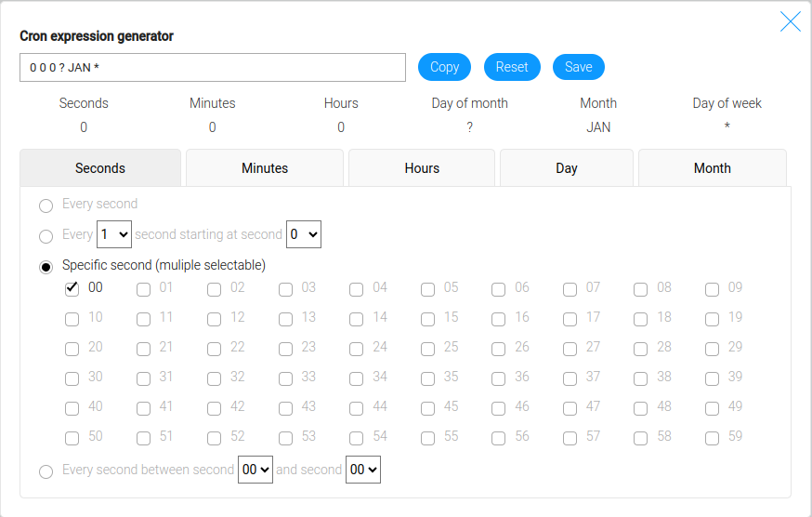Viewport: 812px width, 517px height.
Task: Select the Every second radio option
Action: pos(46,205)
